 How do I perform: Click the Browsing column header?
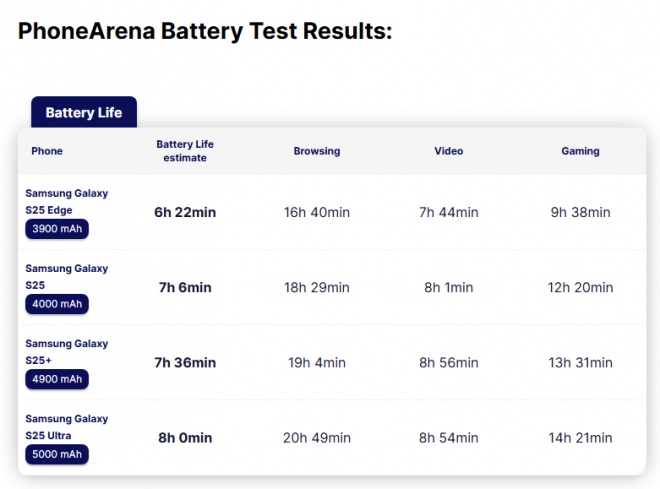click(317, 151)
